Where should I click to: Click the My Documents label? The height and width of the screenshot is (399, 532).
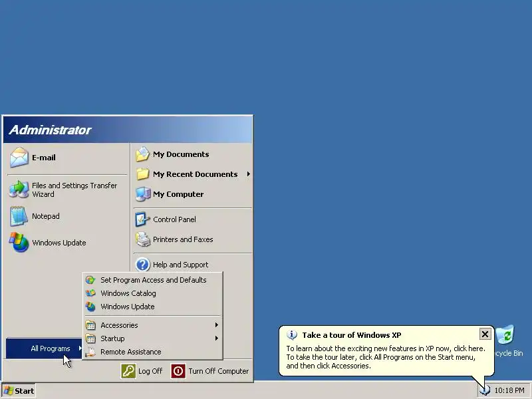[x=181, y=154]
